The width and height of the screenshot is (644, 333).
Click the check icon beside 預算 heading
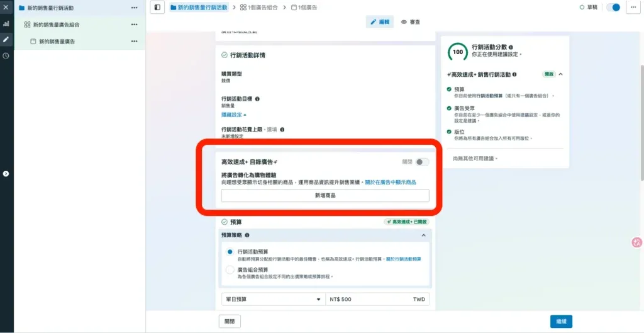[225, 222]
